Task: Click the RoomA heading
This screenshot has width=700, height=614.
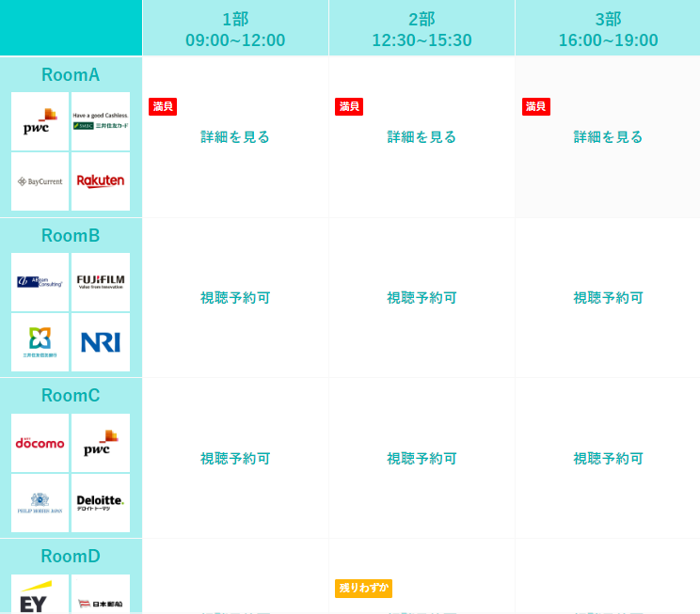Action: 71,74
